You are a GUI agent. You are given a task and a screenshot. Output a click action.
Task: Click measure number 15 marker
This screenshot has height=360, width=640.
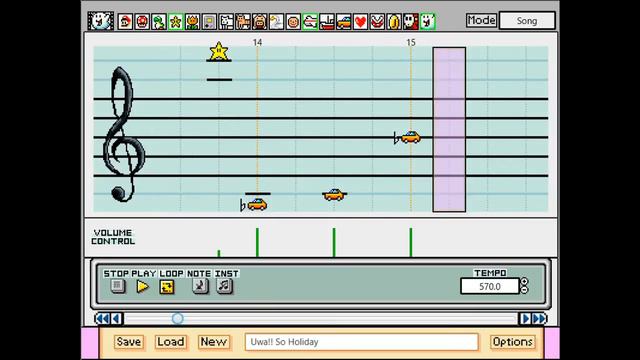pos(411,42)
